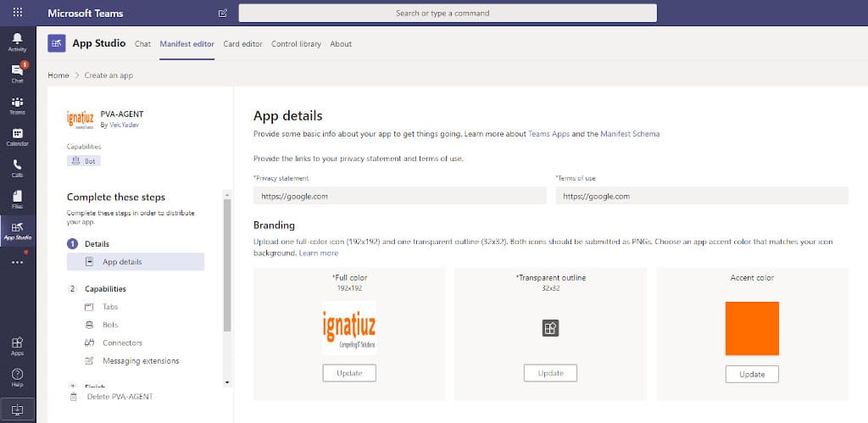This screenshot has height=423, width=868.
Task: Update the Transparent outline icon
Action: pos(550,373)
